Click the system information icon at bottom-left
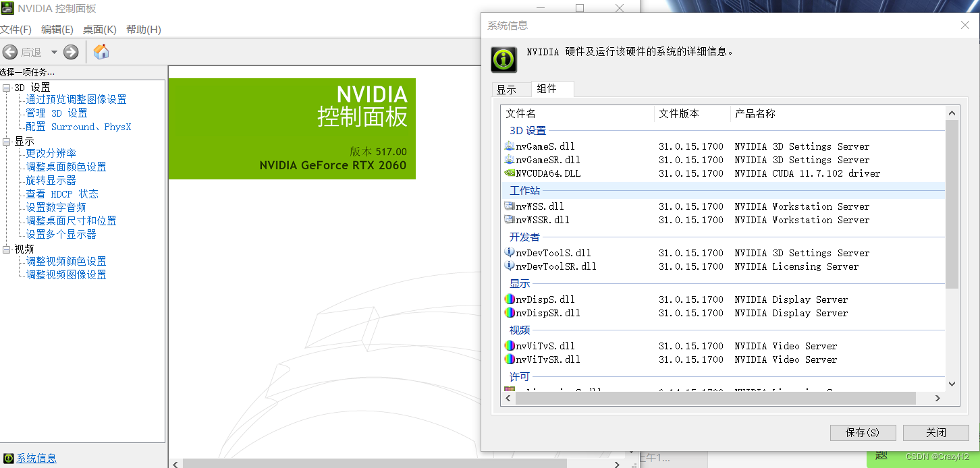This screenshot has height=468, width=980. click(9, 459)
